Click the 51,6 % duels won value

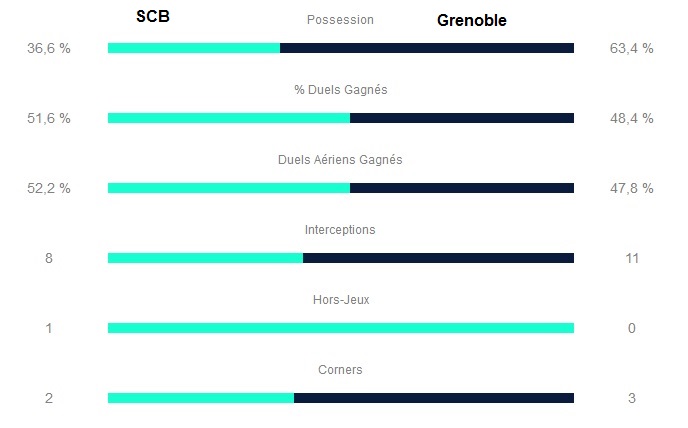coord(48,118)
